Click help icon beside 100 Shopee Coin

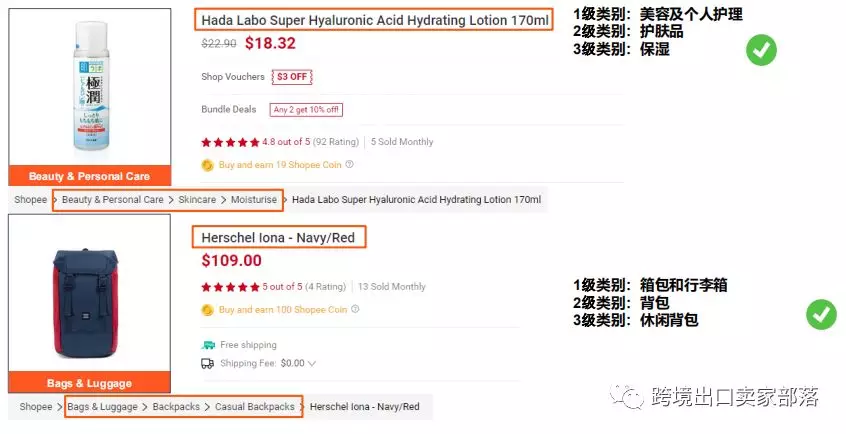pyautogui.click(x=355, y=310)
